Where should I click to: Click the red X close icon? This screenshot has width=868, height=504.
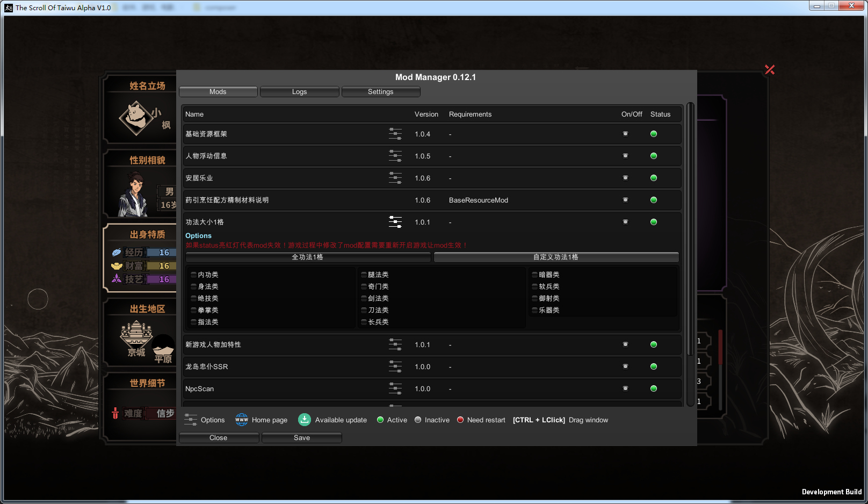pos(770,69)
